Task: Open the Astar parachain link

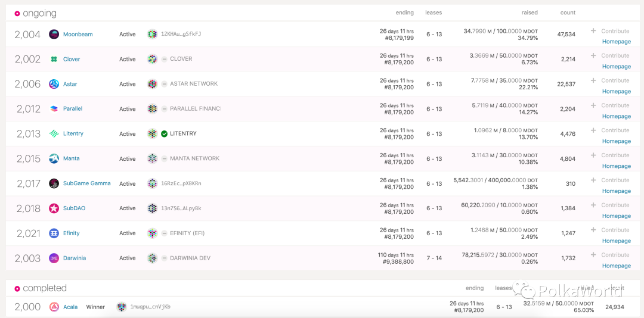Action: tap(70, 84)
